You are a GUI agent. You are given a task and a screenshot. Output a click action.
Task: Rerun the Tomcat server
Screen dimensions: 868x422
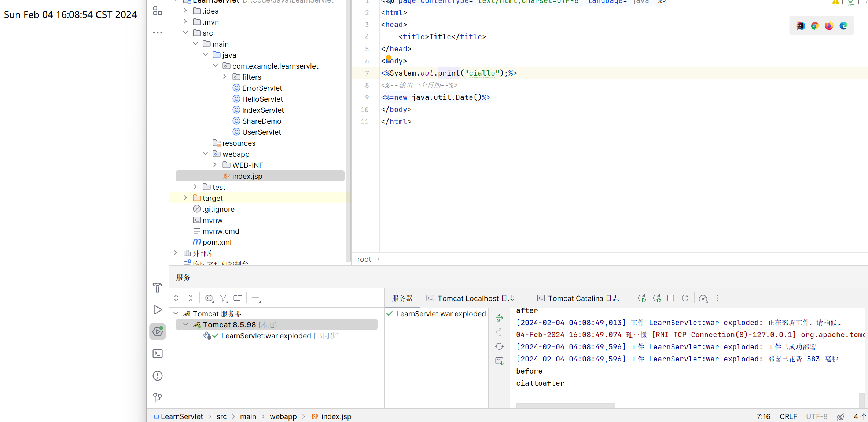[x=642, y=298]
